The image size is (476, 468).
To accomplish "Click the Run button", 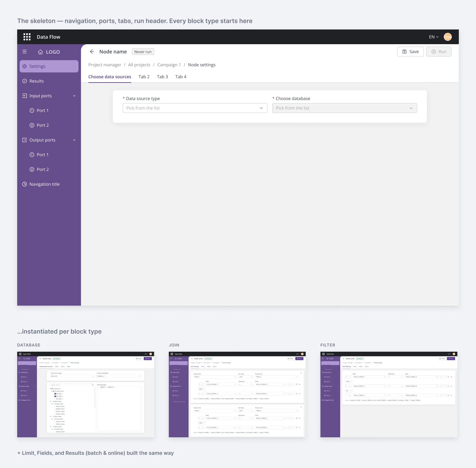I will tap(439, 52).
